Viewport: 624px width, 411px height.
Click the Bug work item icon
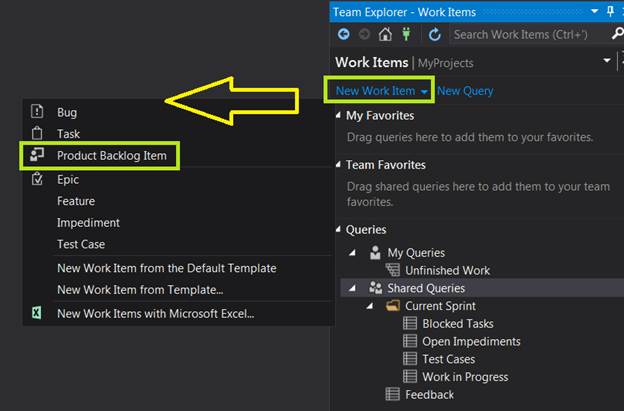(37, 112)
